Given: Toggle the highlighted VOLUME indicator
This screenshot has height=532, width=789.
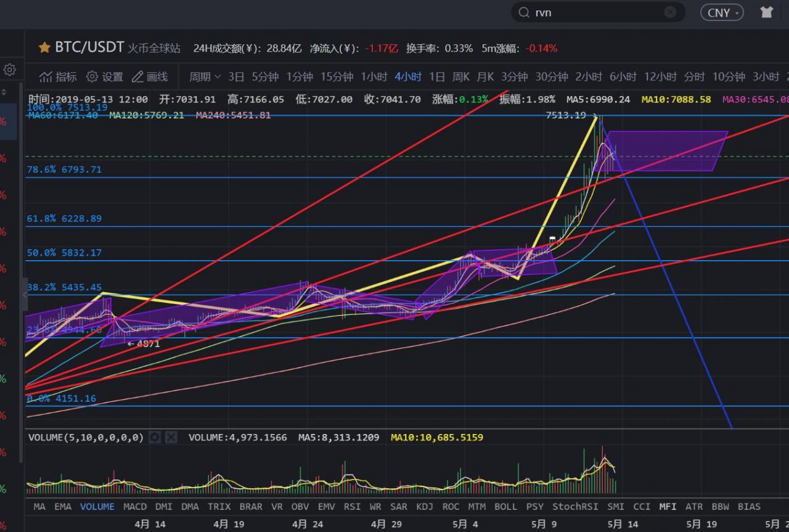Looking at the screenshot, I should (x=97, y=507).
